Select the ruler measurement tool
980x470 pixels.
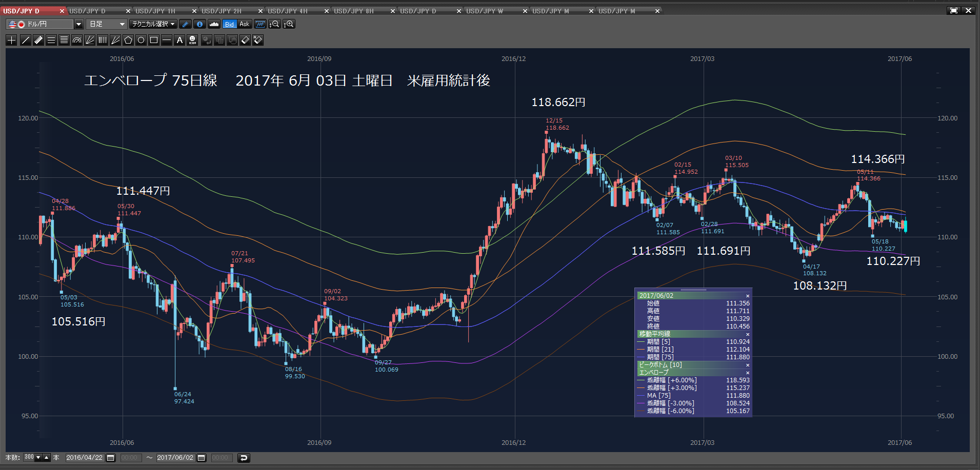point(38,40)
